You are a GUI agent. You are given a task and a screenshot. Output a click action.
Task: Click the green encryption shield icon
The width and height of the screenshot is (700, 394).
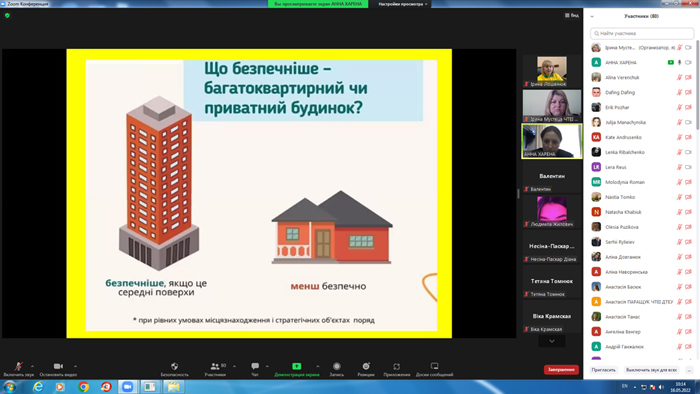click(7, 15)
